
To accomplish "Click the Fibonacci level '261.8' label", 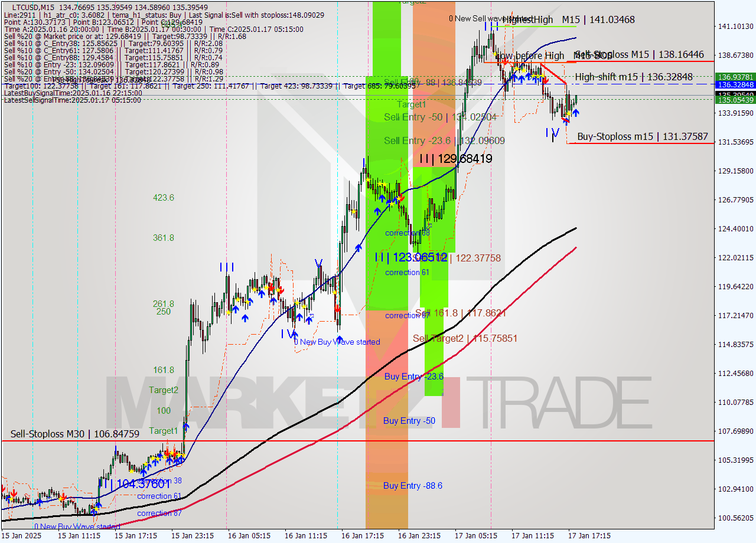I will pos(164,304).
